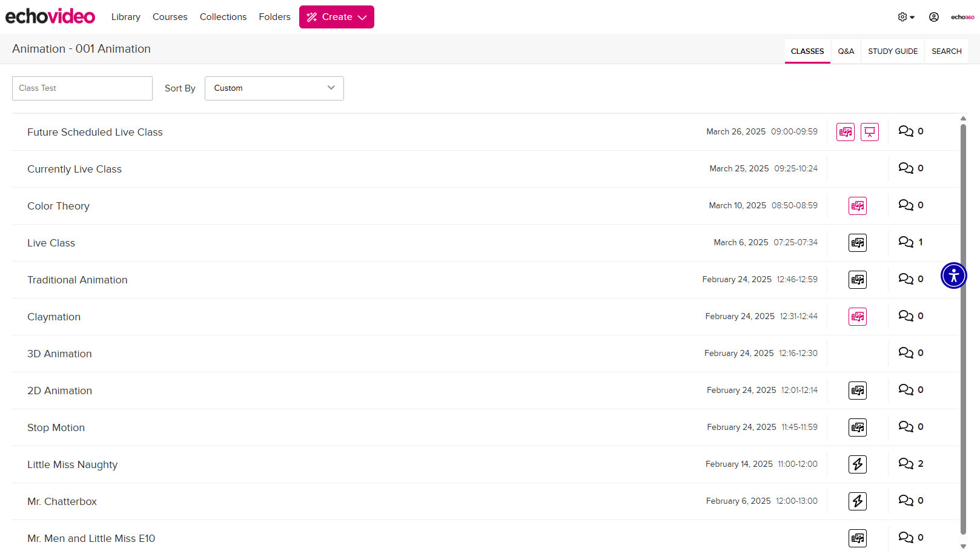Open the 3D Animation class
This screenshot has width=980, height=551.
pos(59,354)
